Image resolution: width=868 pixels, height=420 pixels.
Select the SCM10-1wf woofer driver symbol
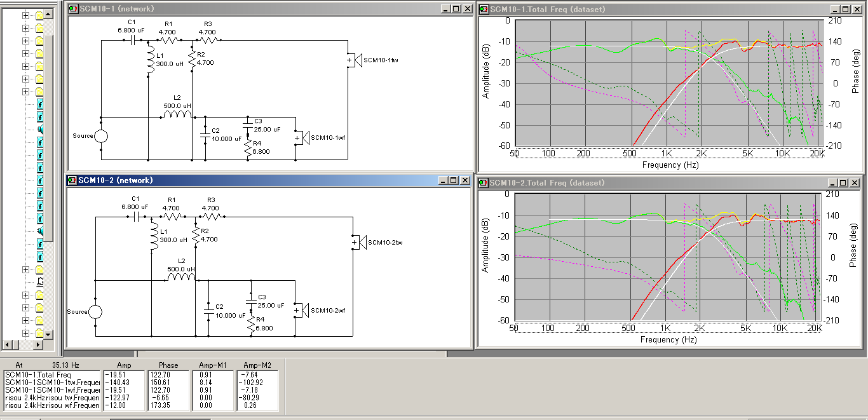coord(302,138)
